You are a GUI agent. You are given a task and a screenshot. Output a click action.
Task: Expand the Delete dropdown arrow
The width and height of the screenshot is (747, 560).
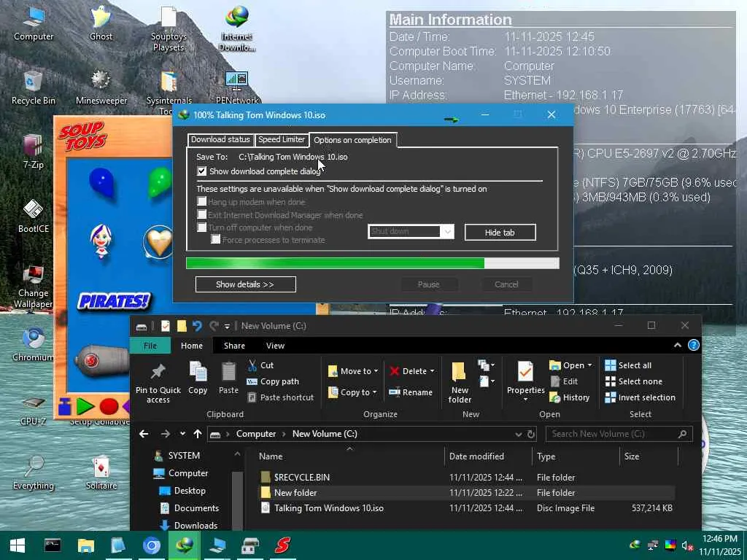432,371
